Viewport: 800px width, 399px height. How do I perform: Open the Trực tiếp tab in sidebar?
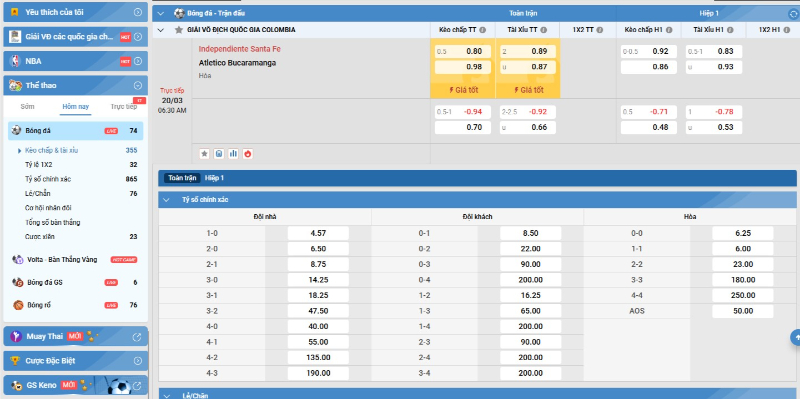[123, 107]
